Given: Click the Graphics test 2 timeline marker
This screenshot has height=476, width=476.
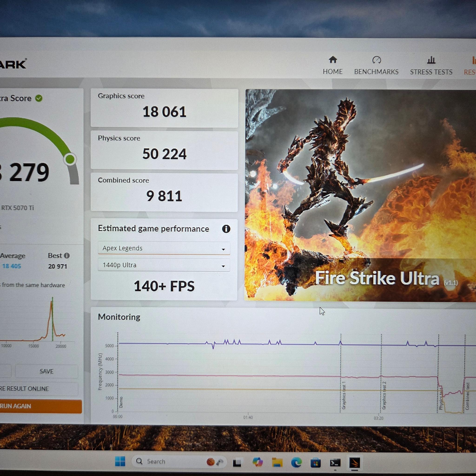Looking at the screenshot, I should coord(384,395).
